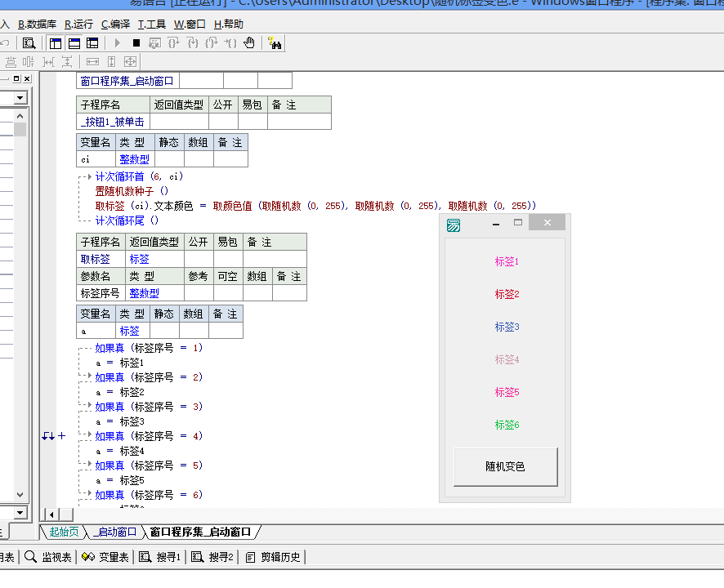Switch to the _启动窗口 tab

[114, 532]
